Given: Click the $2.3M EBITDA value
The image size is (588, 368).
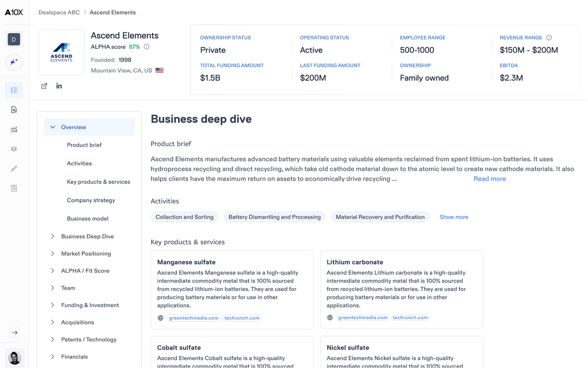Looking at the screenshot, I should [x=511, y=78].
